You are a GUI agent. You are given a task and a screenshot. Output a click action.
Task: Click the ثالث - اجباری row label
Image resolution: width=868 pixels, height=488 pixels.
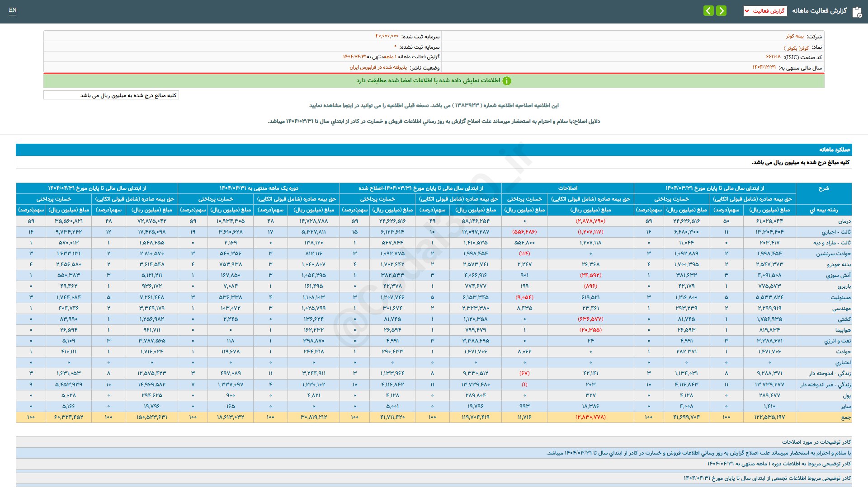(836, 232)
